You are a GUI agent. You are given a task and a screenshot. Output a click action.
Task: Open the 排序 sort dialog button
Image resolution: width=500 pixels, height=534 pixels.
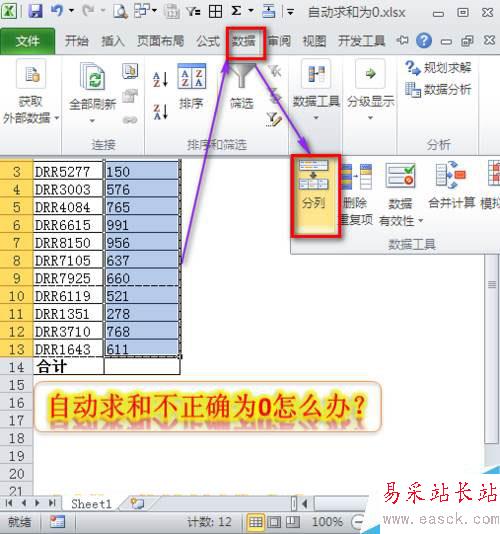click(191, 86)
